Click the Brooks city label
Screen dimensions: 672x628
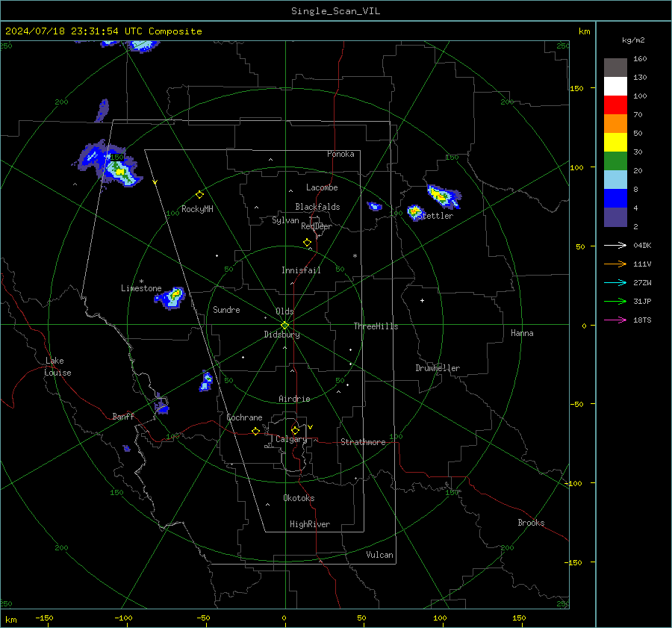tap(531, 523)
